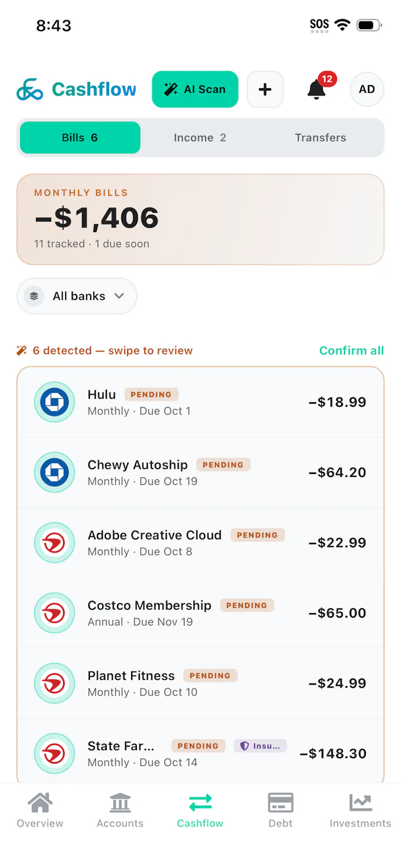The height and width of the screenshot is (868, 401).
Task: Open the Costco Membership bill row
Action: (200, 613)
